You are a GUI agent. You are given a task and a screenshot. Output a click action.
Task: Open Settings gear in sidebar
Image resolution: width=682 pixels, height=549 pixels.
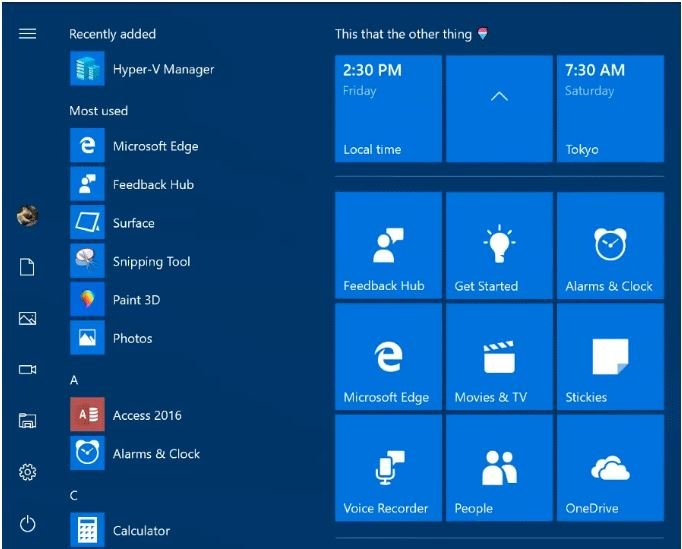coord(27,472)
